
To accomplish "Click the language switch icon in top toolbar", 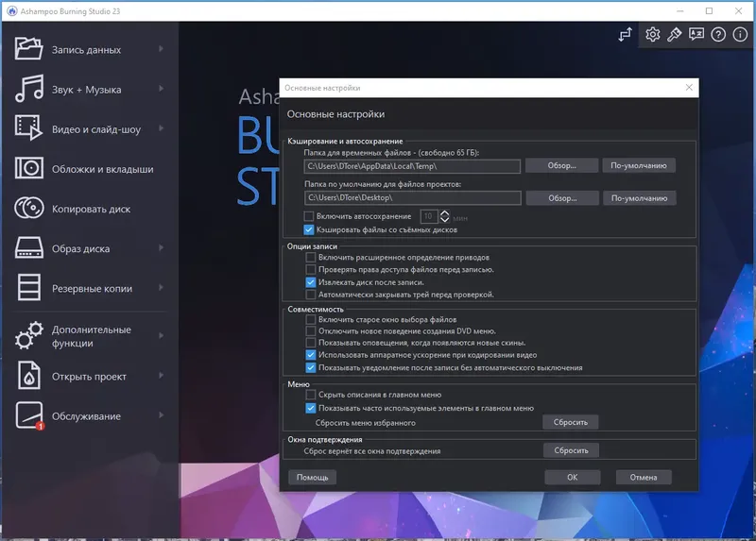I will [696, 34].
